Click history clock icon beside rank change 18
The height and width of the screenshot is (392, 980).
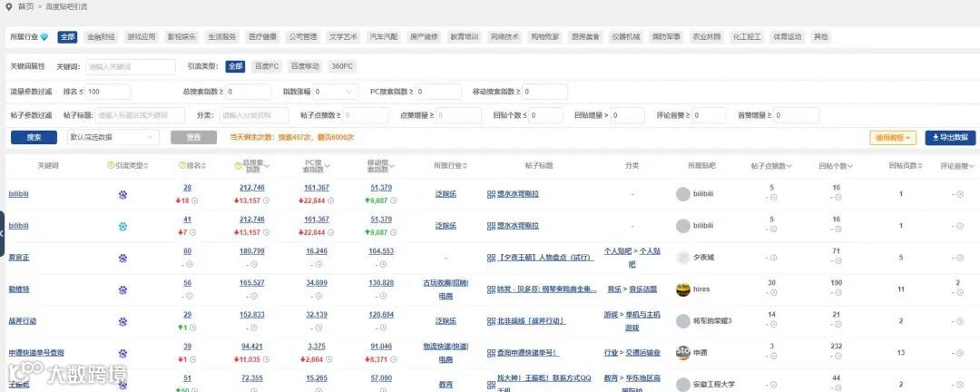[x=194, y=201]
